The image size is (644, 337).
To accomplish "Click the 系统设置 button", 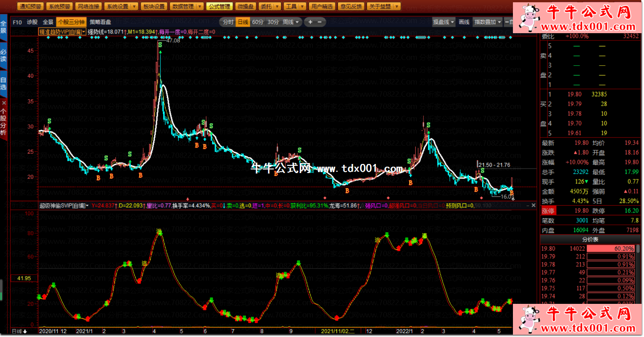I will coord(117,6).
